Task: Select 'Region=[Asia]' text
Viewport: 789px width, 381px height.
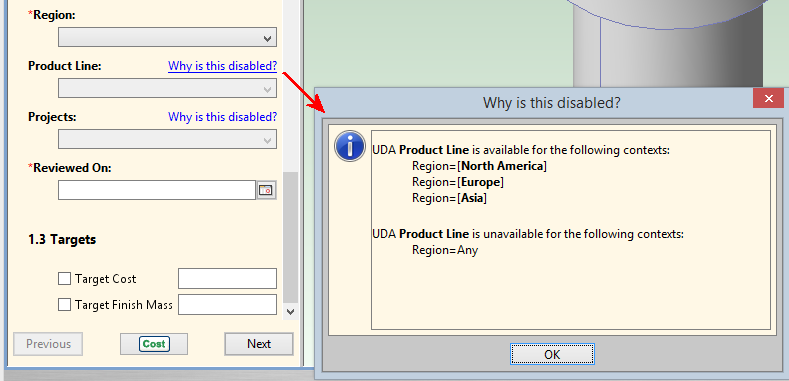Action: (449, 198)
